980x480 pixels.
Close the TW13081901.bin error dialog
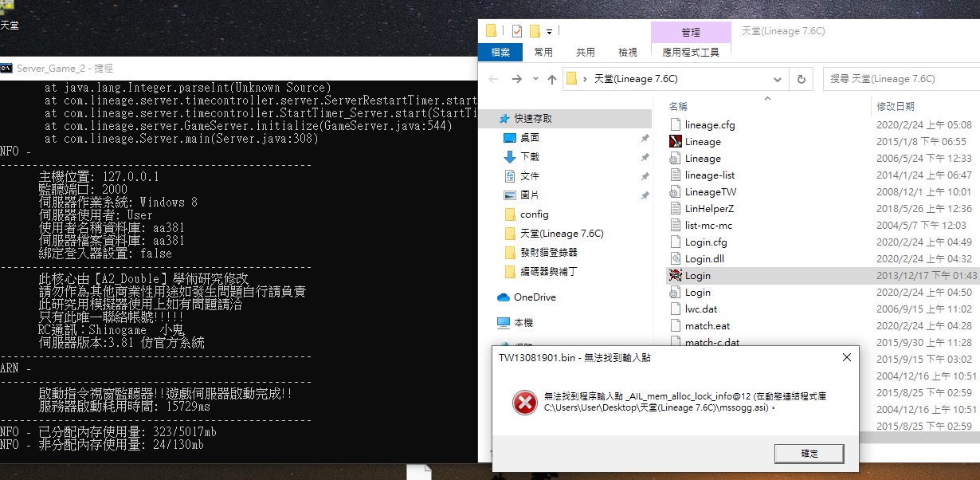(846, 358)
